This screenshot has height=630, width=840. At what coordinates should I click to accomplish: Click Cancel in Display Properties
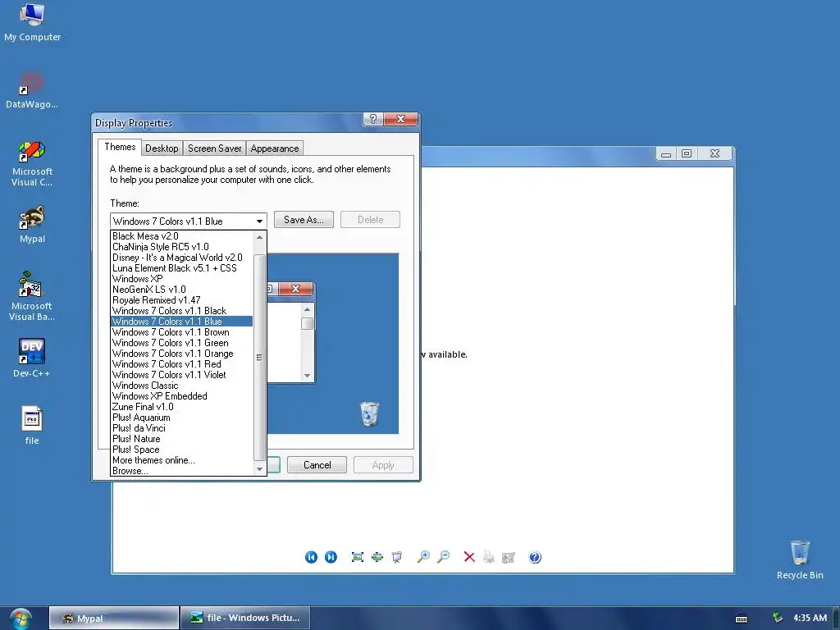(x=317, y=465)
